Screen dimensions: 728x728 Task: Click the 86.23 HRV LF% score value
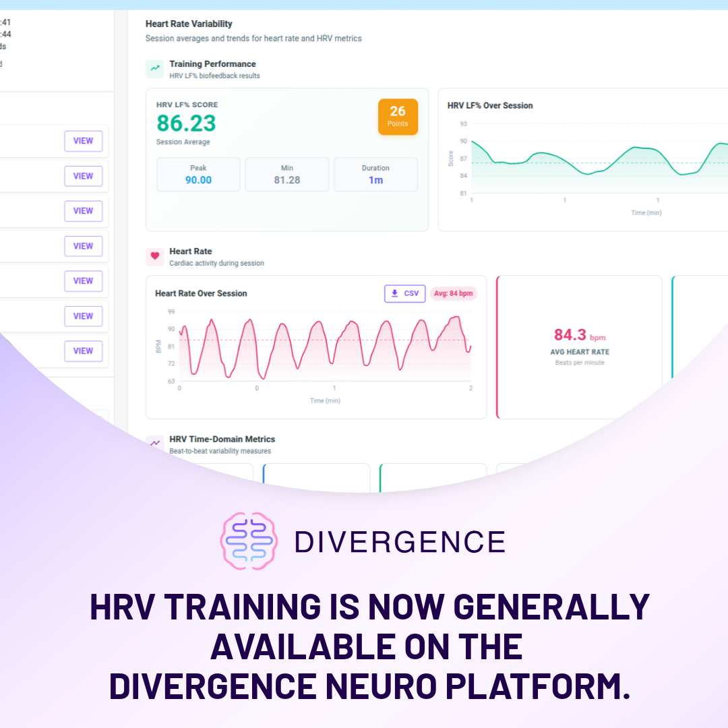coord(186,123)
